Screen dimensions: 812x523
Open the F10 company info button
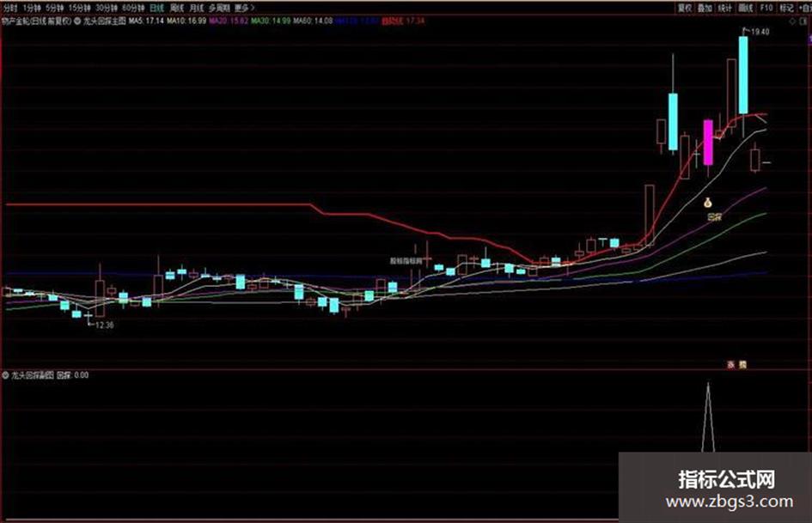pos(766,8)
